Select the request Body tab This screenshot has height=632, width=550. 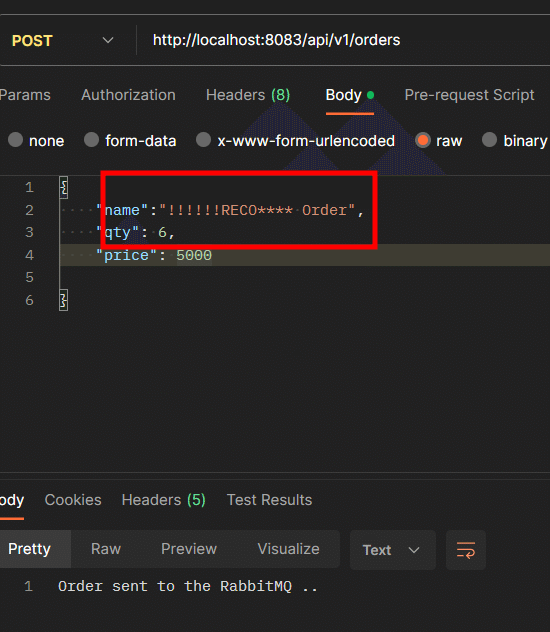point(350,95)
